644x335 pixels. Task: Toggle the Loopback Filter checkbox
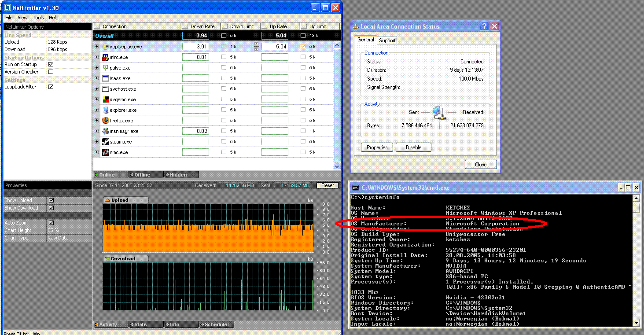(51, 87)
